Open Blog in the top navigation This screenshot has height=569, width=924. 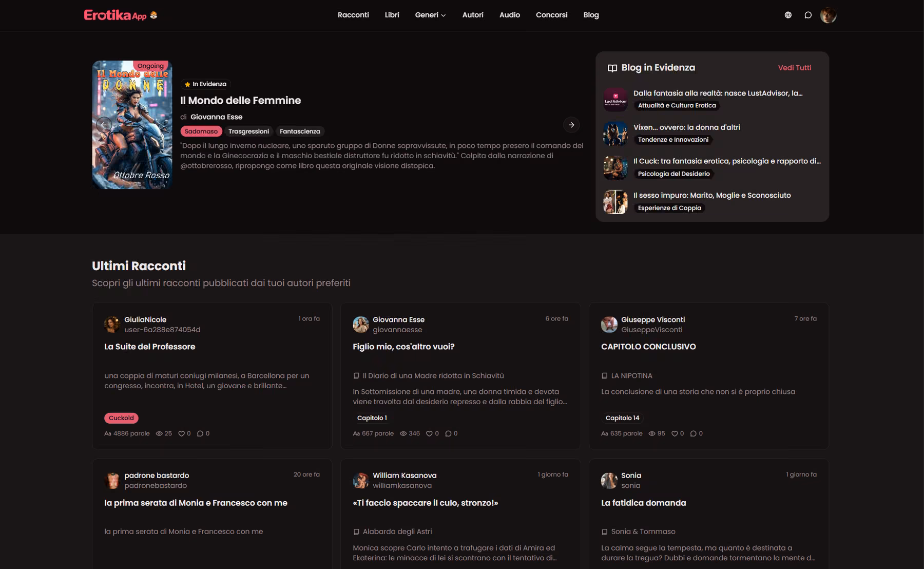point(591,15)
